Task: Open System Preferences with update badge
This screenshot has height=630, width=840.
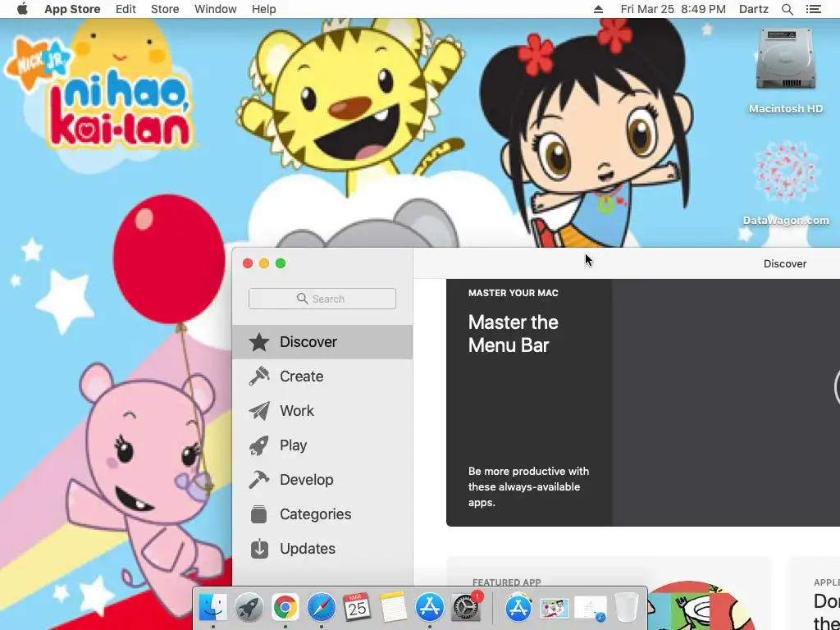Action: (466, 608)
